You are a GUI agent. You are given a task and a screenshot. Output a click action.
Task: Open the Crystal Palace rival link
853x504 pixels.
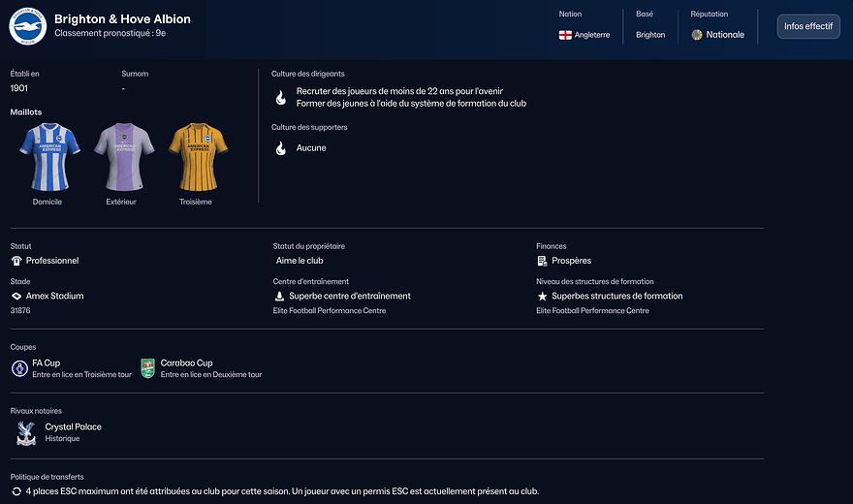[x=73, y=426]
